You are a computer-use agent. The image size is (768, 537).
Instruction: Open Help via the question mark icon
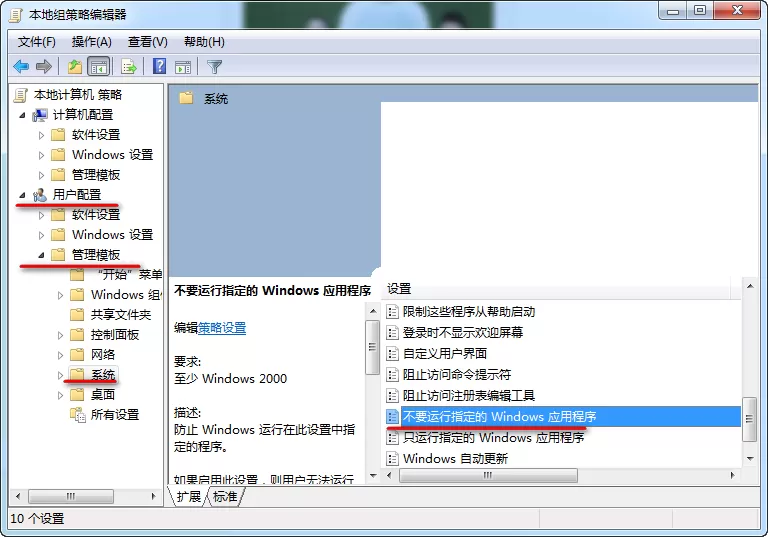click(x=160, y=66)
